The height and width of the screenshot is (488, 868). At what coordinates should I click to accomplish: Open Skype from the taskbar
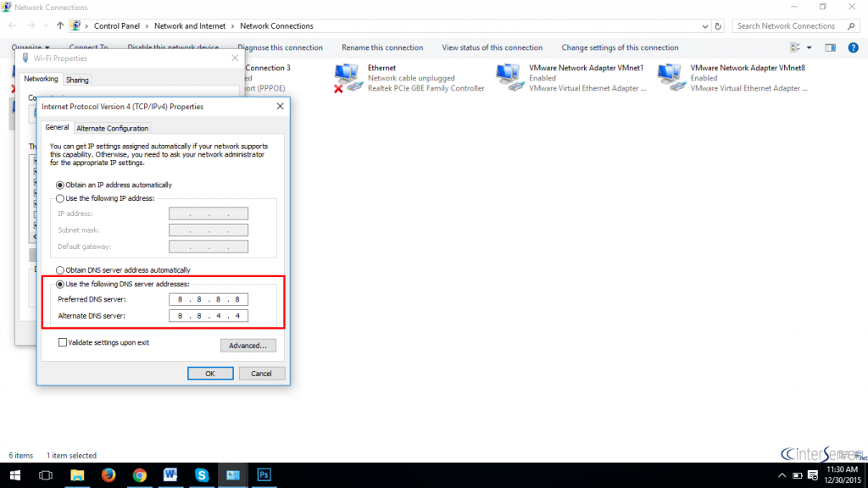coord(202,475)
